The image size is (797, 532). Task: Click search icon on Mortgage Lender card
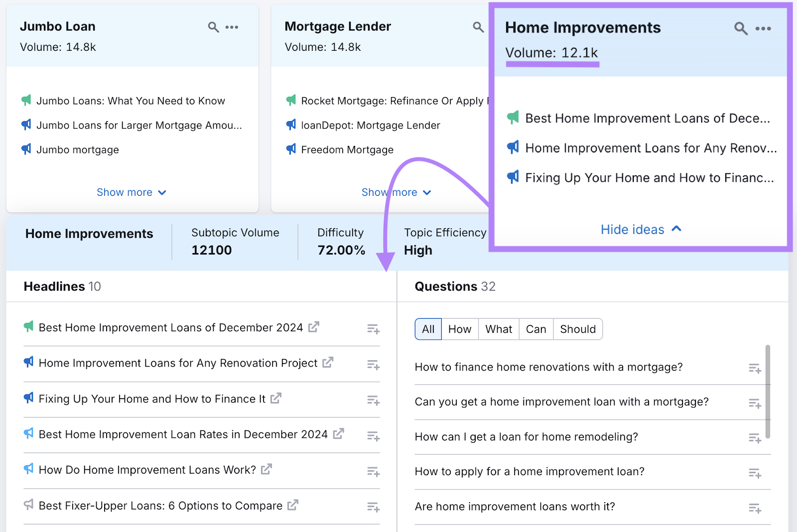pyautogui.click(x=478, y=27)
